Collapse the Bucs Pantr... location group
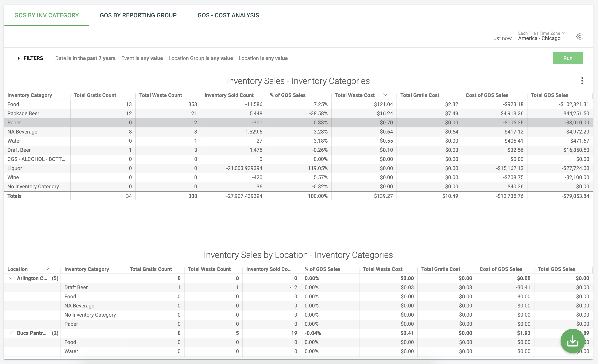The height and width of the screenshot is (364, 598). tap(11, 333)
